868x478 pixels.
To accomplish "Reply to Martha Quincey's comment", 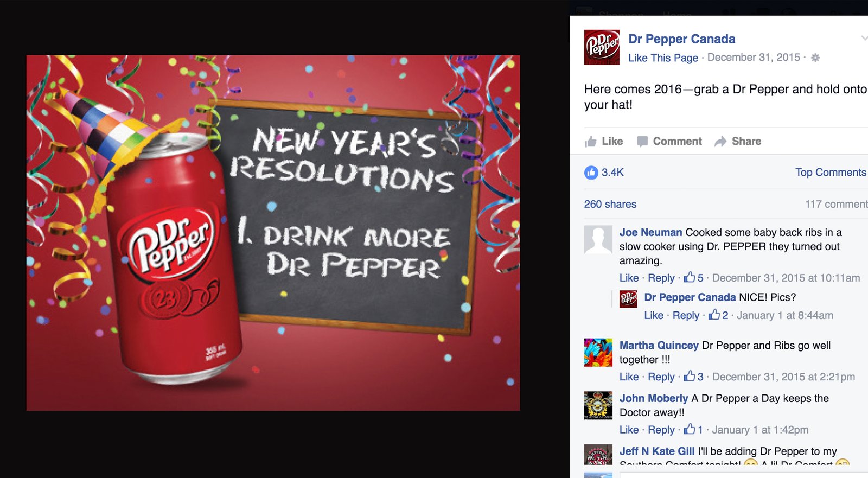I will point(661,377).
